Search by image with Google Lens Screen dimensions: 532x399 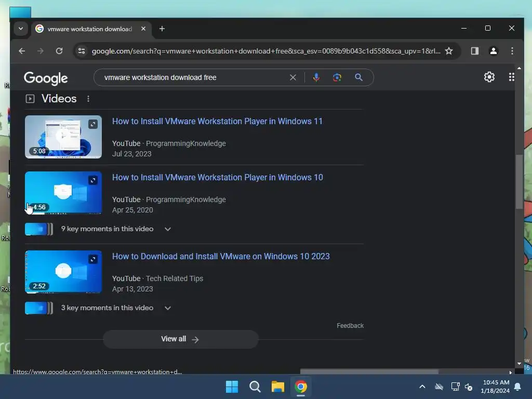(x=337, y=77)
